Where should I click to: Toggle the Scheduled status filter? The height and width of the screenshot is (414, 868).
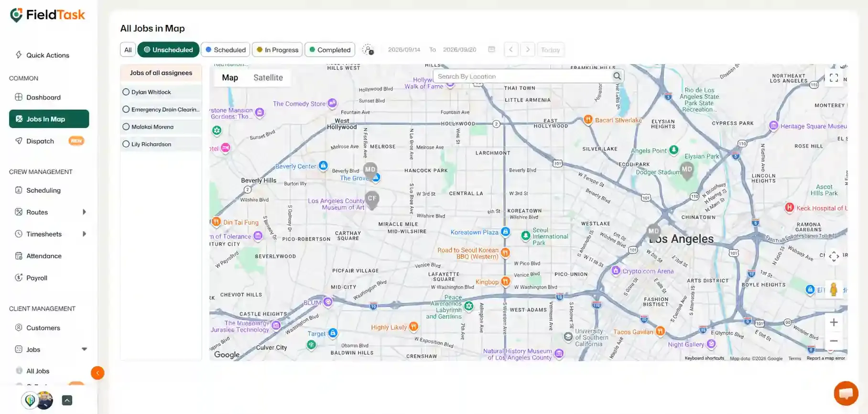click(226, 49)
